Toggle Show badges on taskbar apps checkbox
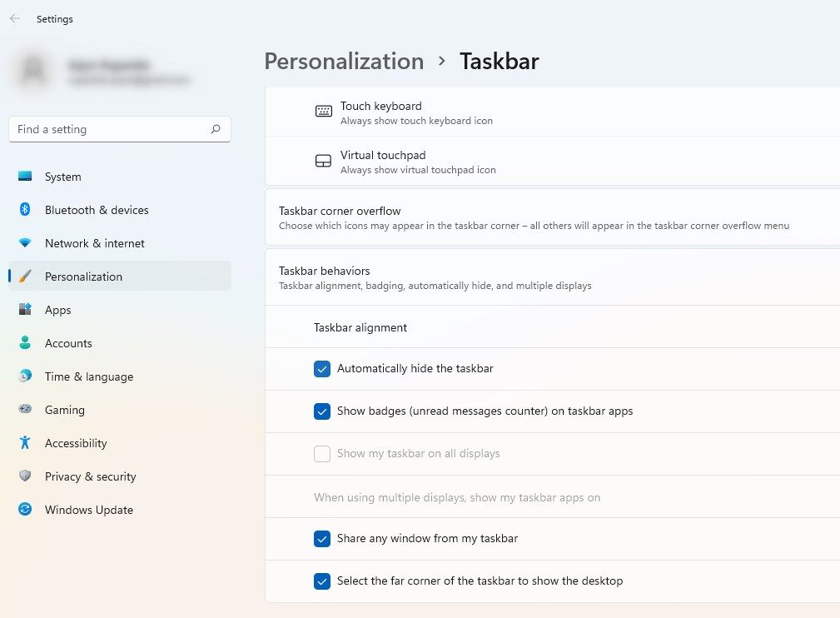840x618 pixels. (x=322, y=411)
